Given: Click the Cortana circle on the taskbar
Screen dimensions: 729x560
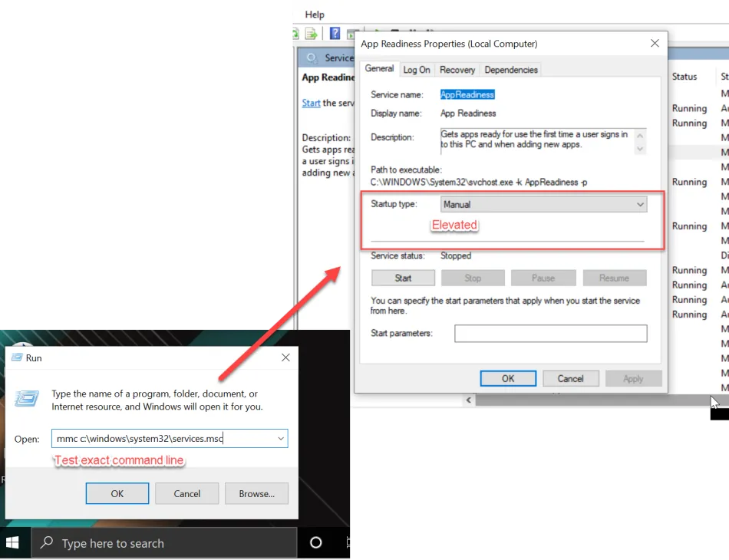Looking at the screenshot, I should (x=315, y=543).
